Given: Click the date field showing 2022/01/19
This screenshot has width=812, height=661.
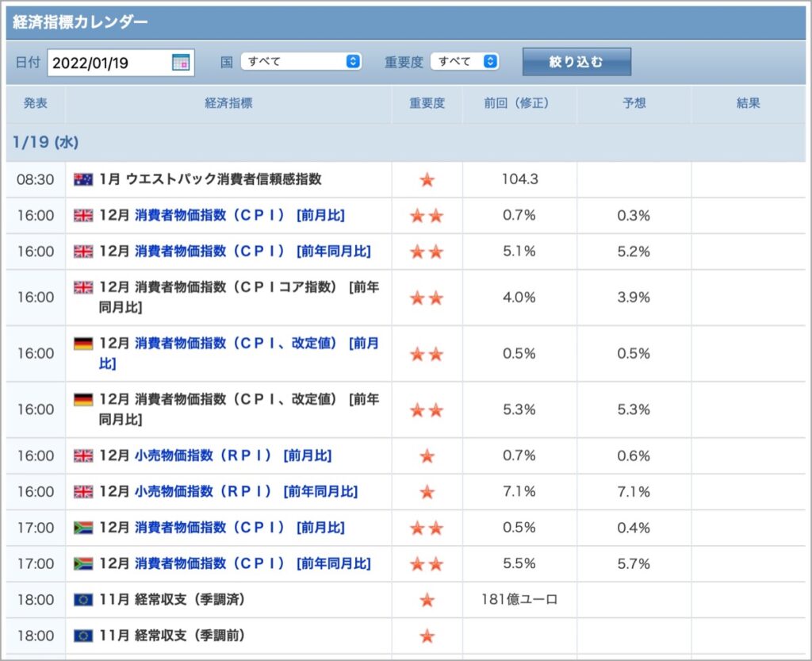Looking at the screenshot, I should click(x=121, y=63).
